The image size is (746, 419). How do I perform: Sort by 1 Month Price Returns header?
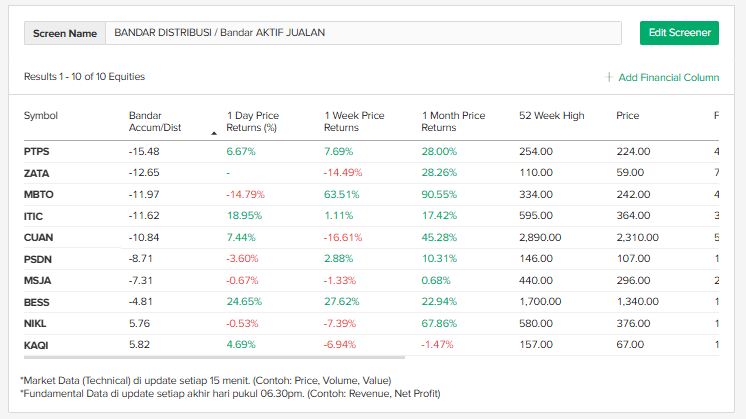(x=453, y=121)
